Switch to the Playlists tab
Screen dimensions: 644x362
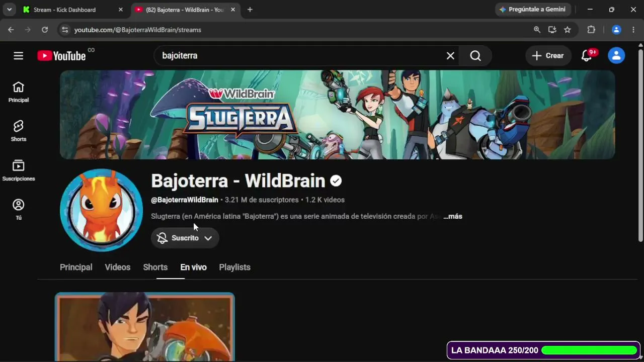click(x=234, y=267)
